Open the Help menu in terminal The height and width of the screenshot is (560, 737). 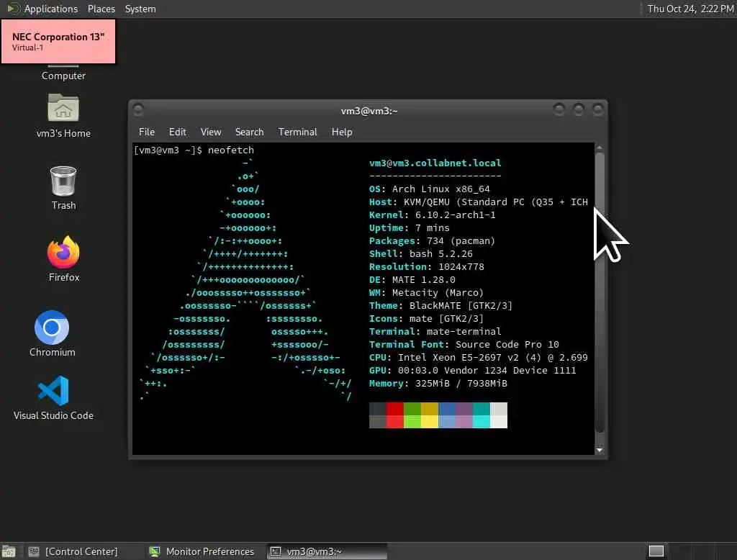342,132
